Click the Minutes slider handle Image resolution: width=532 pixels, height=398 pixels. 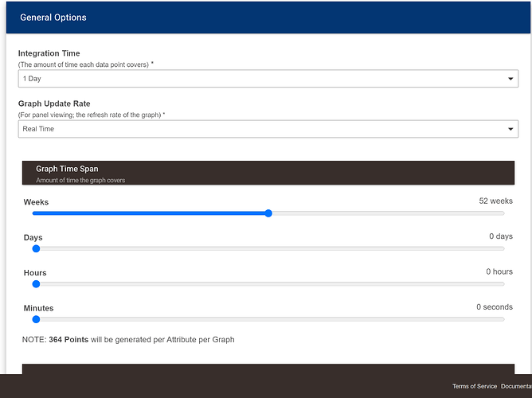pyautogui.click(x=36, y=319)
